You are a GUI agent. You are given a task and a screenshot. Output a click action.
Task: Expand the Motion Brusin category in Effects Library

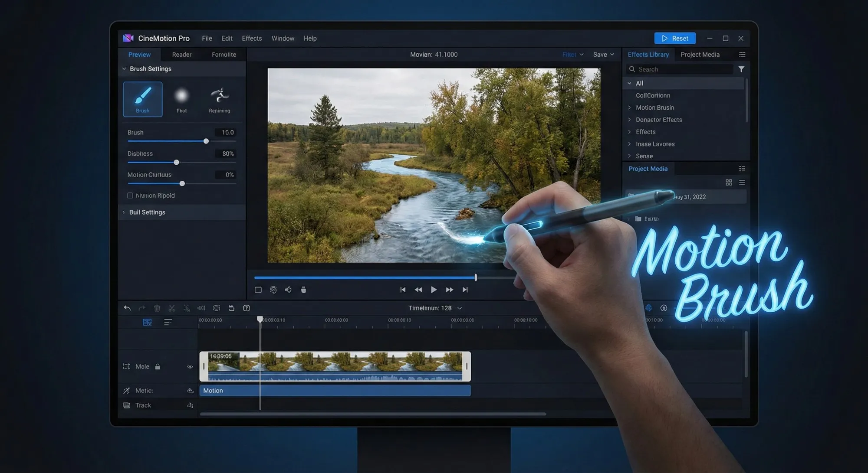630,108
